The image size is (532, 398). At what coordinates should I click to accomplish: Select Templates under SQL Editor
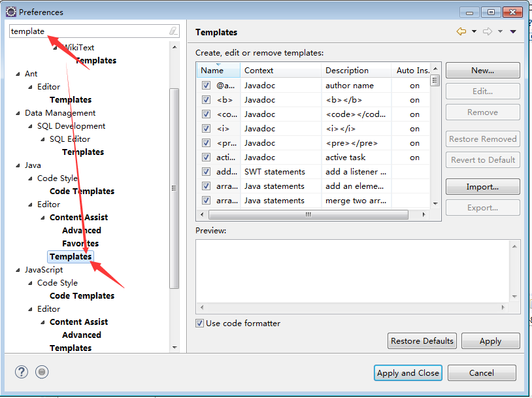[x=83, y=152]
